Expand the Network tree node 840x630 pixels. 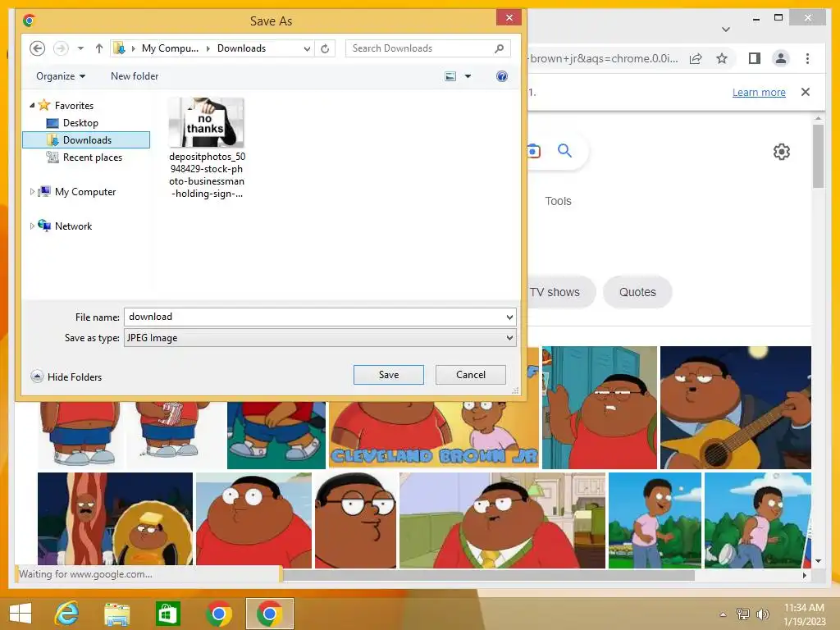(x=32, y=226)
